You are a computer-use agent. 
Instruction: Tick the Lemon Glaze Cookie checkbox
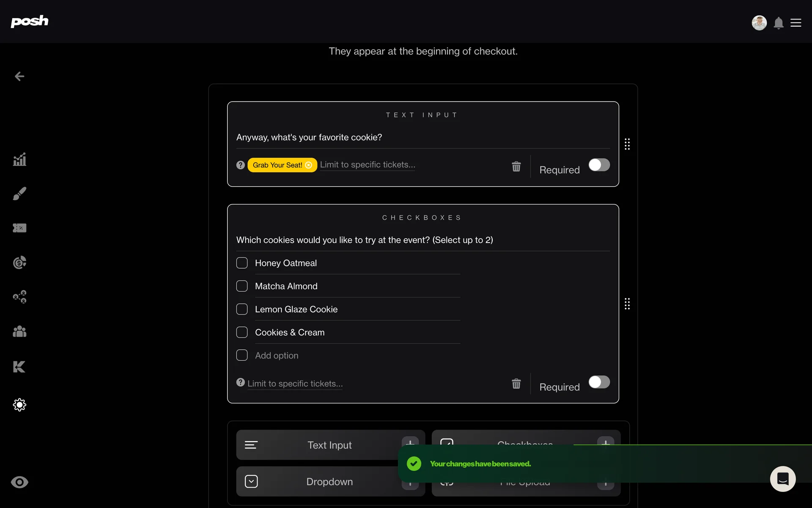pyautogui.click(x=242, y=309)
